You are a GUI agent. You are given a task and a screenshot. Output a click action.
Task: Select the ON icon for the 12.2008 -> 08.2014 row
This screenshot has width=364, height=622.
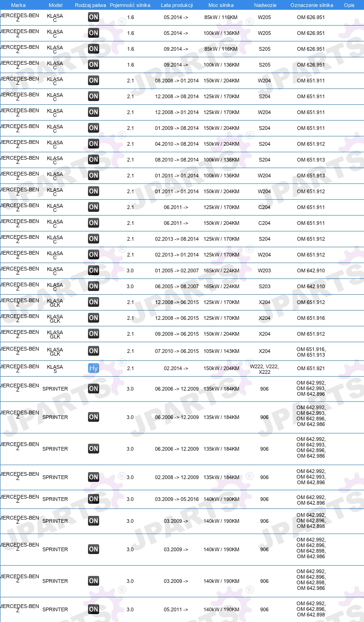click(x=94, y=96)
